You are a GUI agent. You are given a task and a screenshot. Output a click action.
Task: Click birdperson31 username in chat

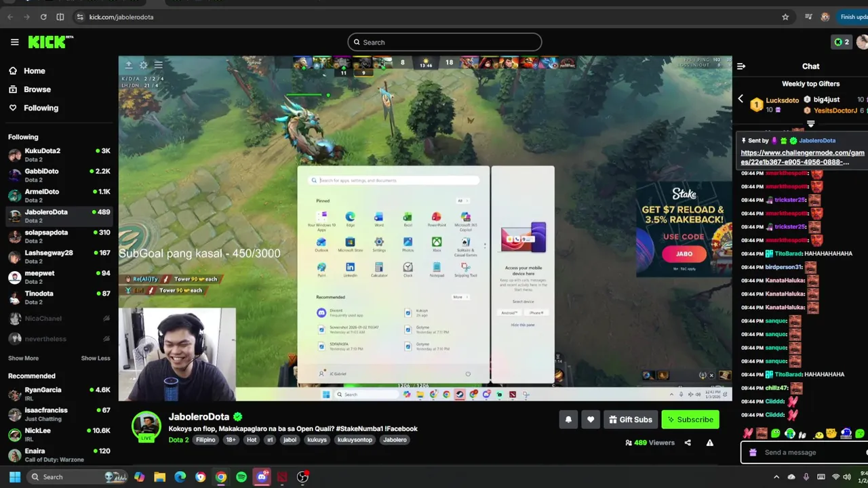pos(784,267)
